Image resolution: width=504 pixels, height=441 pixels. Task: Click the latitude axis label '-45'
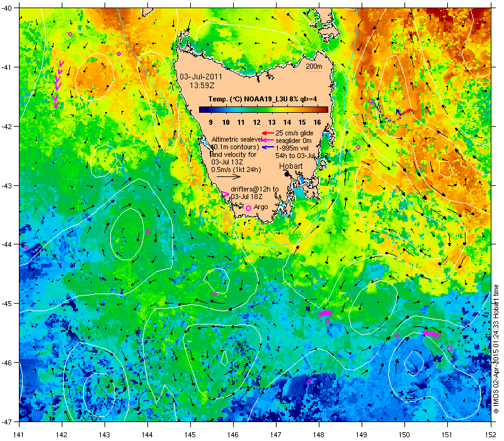click(x=6, y=304)
